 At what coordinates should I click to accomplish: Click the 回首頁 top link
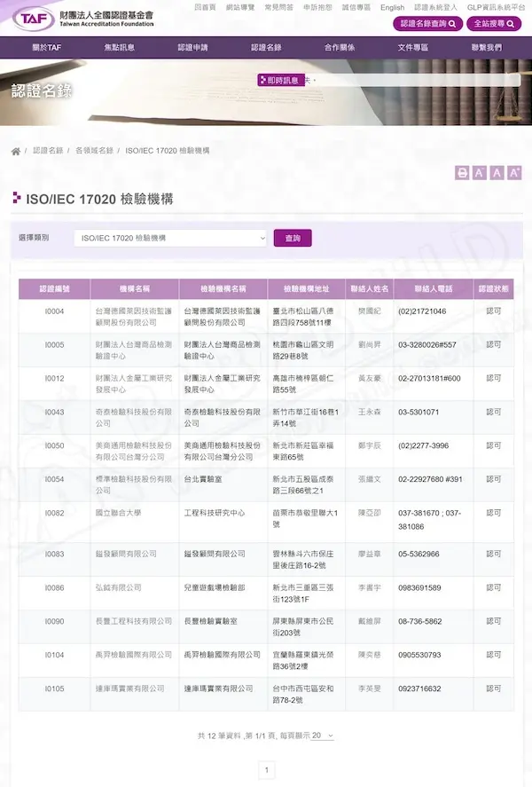(x=205, y=7)
